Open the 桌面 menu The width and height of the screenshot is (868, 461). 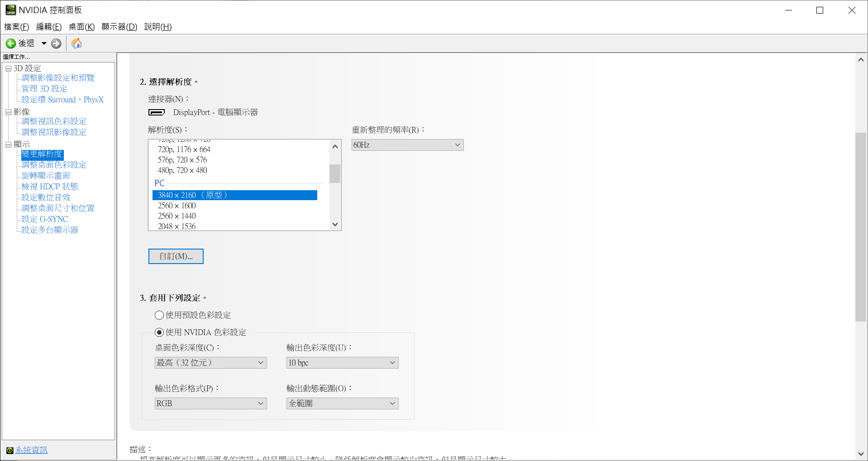point(81,27)
